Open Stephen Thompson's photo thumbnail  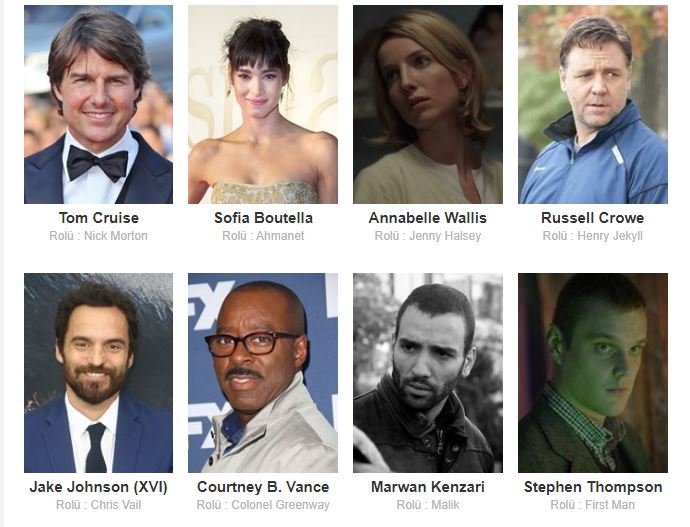tap(593, 373)
